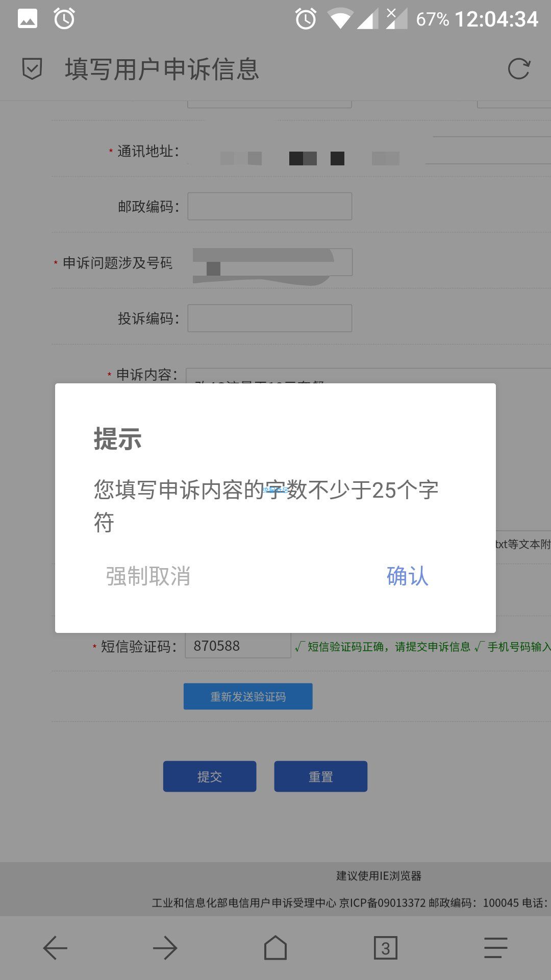This screenshot has width=551, height=980.
Task: Tap the picture notification icon in status bar
Action: pos(28,19)
